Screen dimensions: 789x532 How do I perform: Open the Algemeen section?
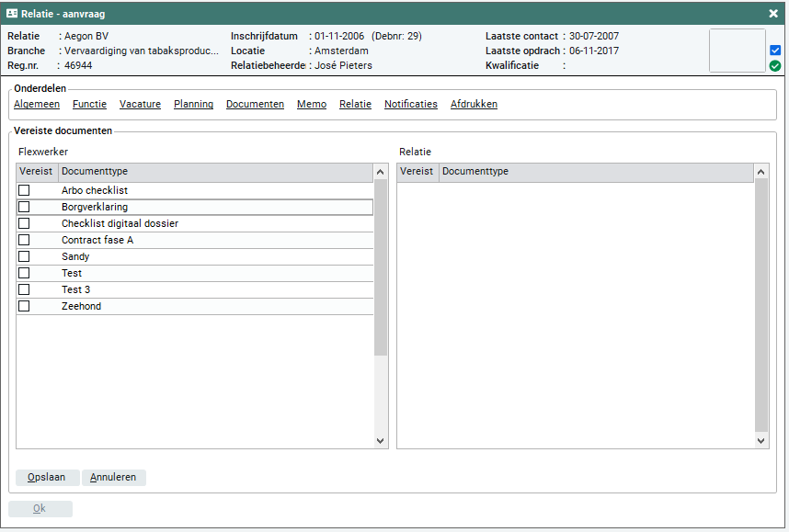coord(37,105)
